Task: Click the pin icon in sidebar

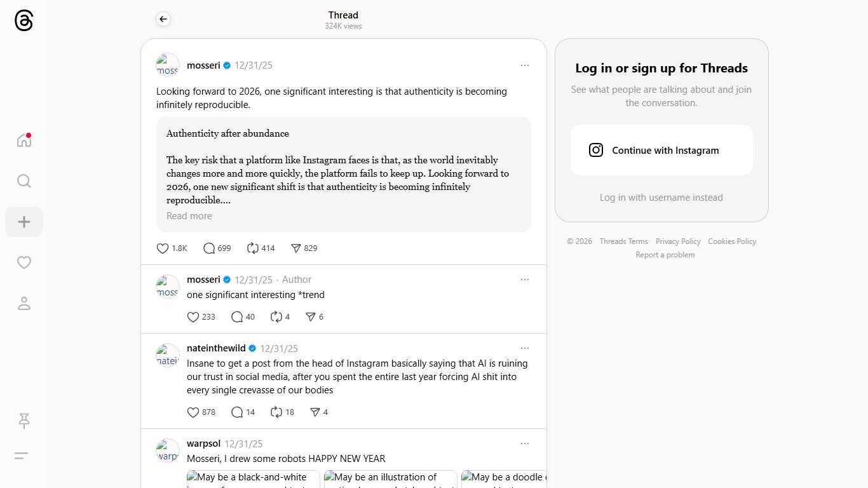Action: click(x=24, y=420)
